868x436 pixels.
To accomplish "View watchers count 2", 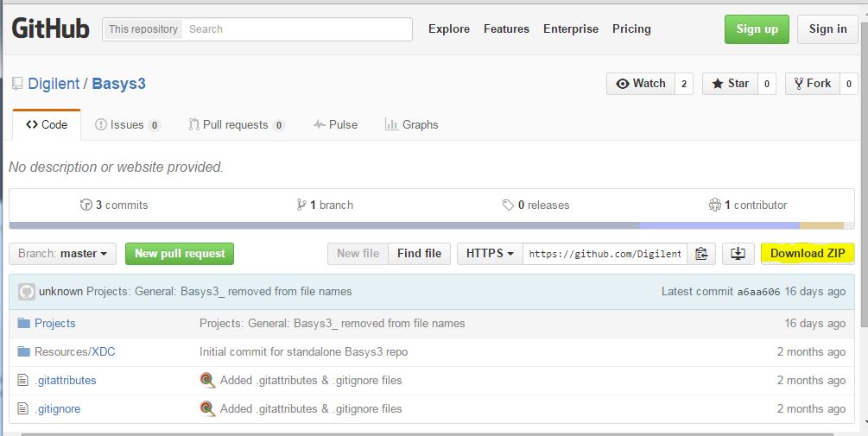I will [684, 84].
